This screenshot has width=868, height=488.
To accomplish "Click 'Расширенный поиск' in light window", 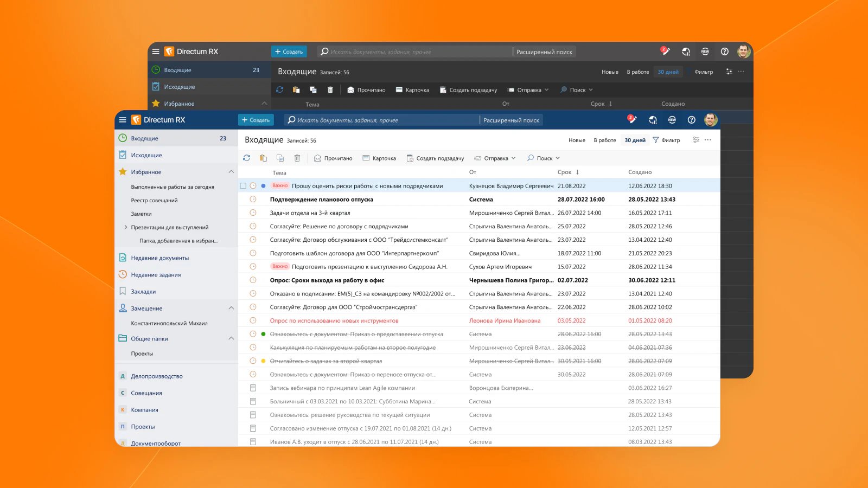I will [x=511, y=120].
